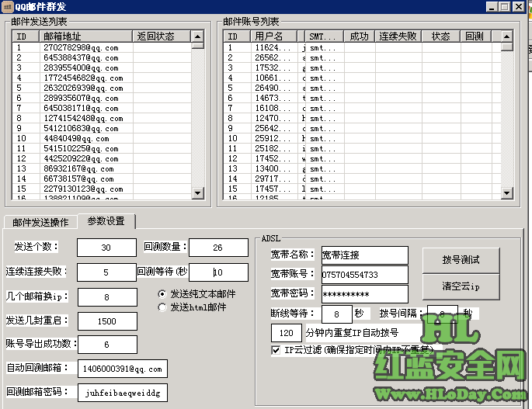Select account row with username 13400...
Screen dimensions: 532x409
[362, 168]
